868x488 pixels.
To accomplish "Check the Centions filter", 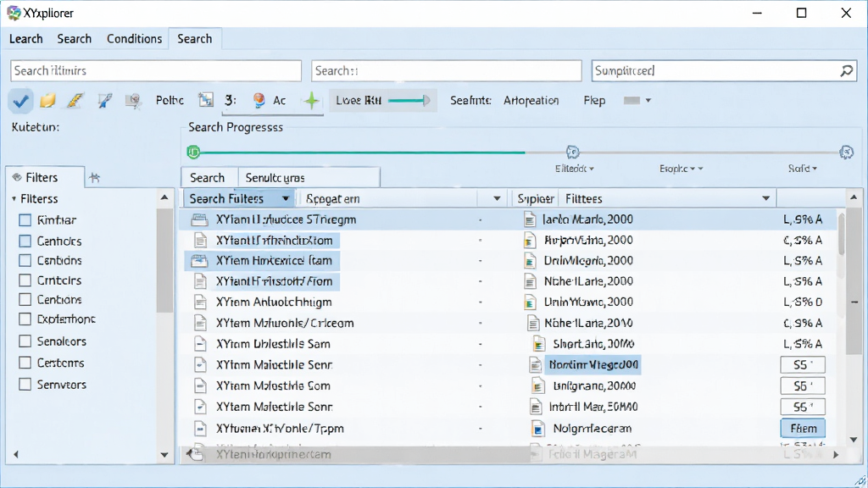I will pos(25,299).
